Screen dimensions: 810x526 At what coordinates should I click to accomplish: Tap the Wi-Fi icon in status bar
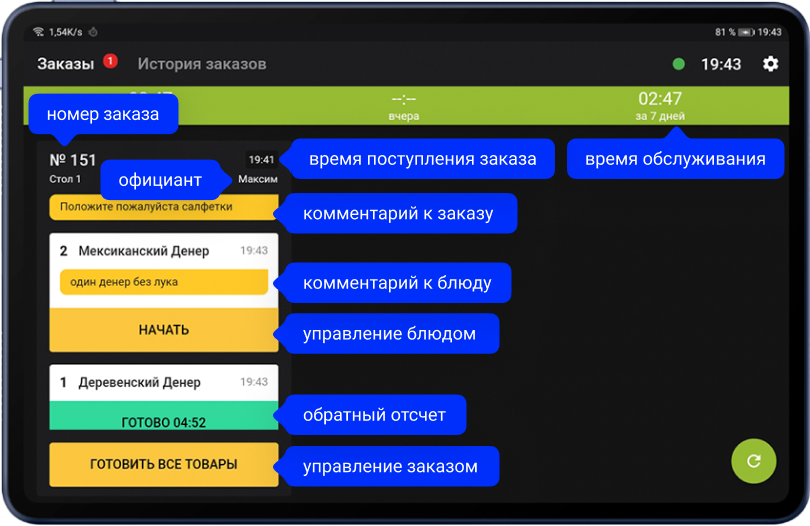click(38, 32)
